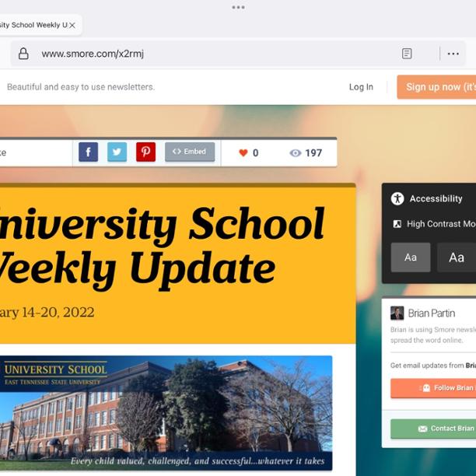Click the Accessibility person icon
This screenshot has height=476, width=476.
(397, 198)
